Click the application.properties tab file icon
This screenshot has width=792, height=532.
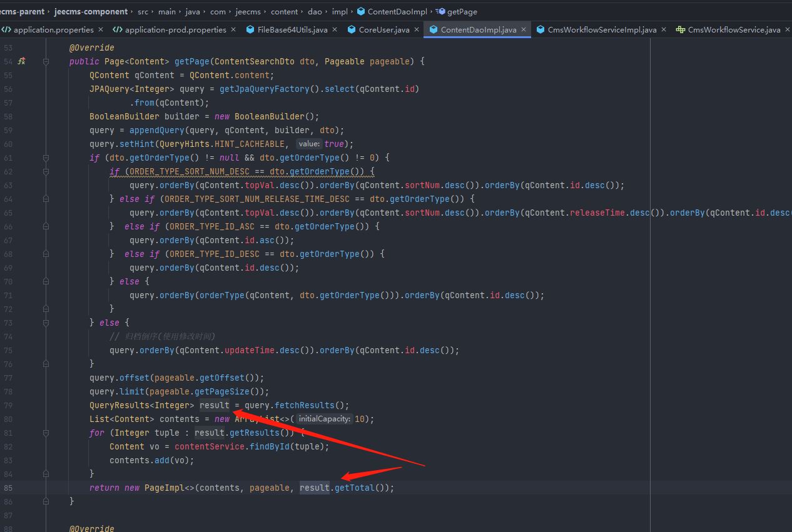6,29
